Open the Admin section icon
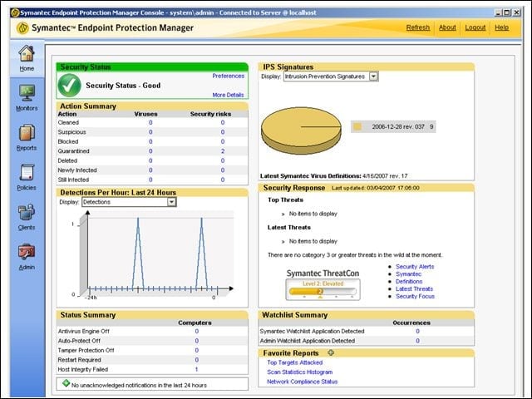 pos(27,252)
